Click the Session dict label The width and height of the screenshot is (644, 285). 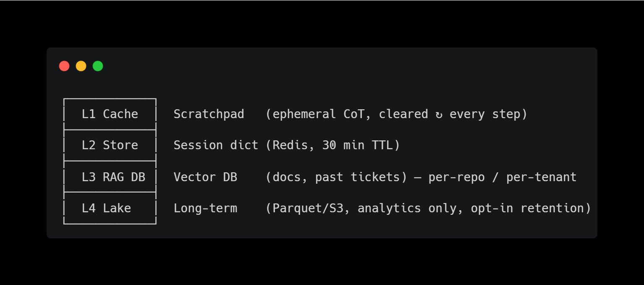coord(216,145)
